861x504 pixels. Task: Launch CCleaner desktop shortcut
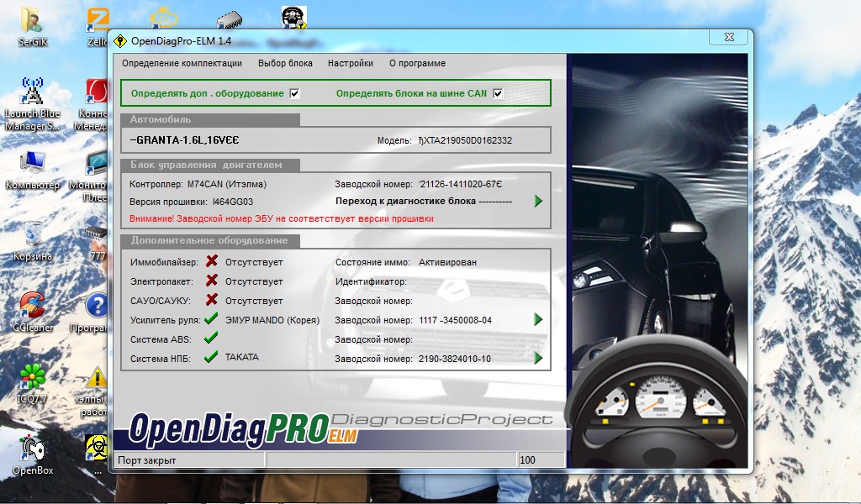(x=33, y=312)
